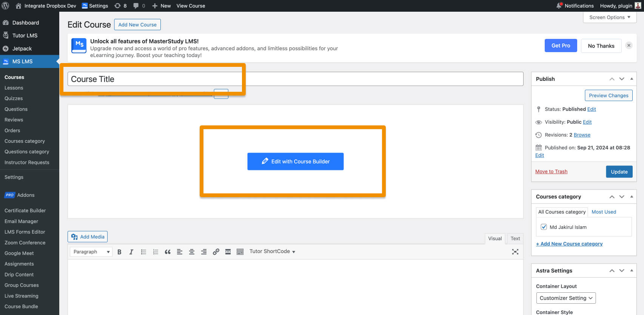Switch to the Visual editor tab

click(x=495, y=238)
